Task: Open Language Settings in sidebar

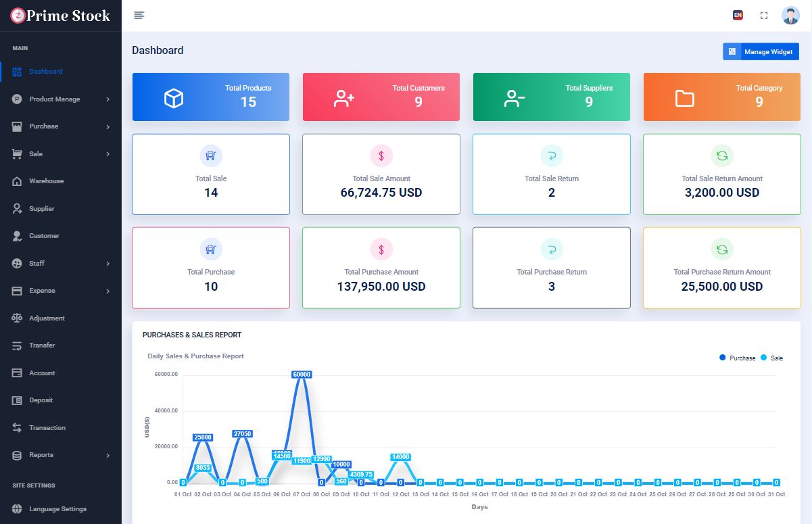Action: [57, 509]
